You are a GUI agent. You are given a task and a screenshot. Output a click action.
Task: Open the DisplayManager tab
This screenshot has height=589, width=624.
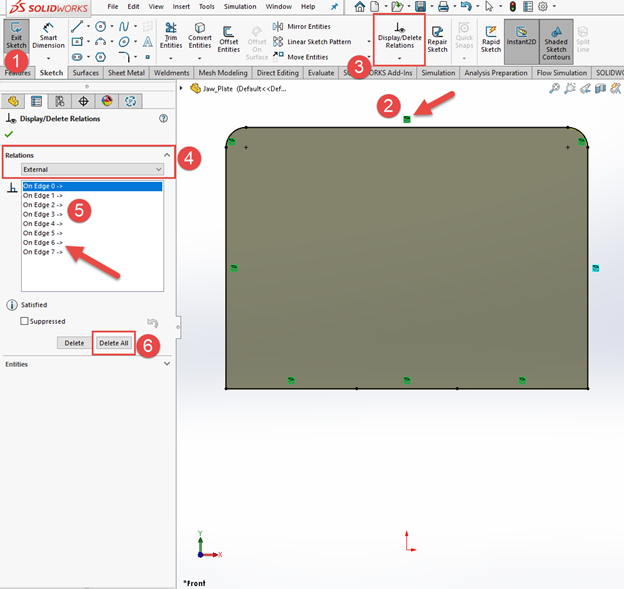[107, 101]
